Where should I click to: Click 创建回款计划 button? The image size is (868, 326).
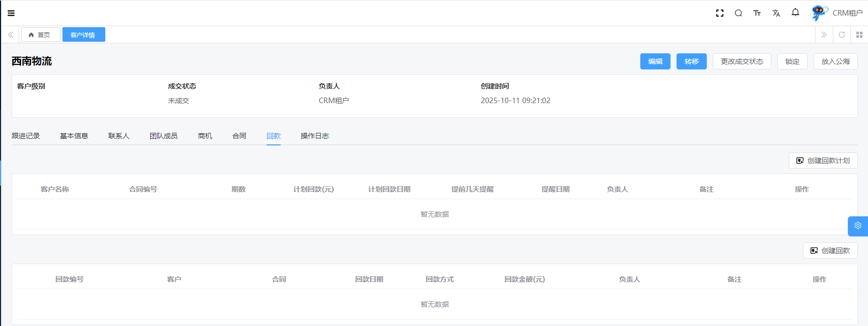point(823,160)
